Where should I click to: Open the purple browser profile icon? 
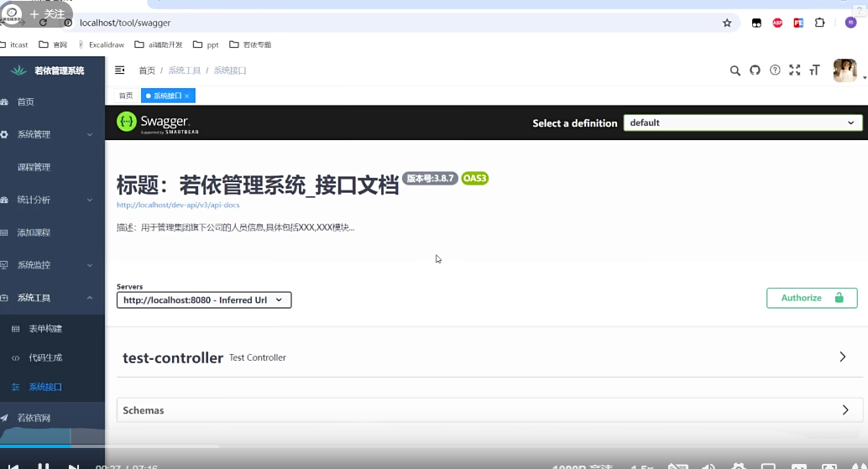point(851,23)
